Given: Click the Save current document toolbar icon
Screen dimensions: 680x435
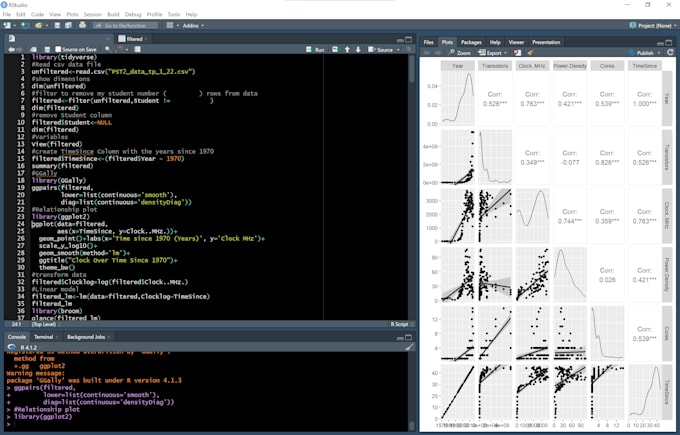Looking at the screenshot, I should 57,26.
